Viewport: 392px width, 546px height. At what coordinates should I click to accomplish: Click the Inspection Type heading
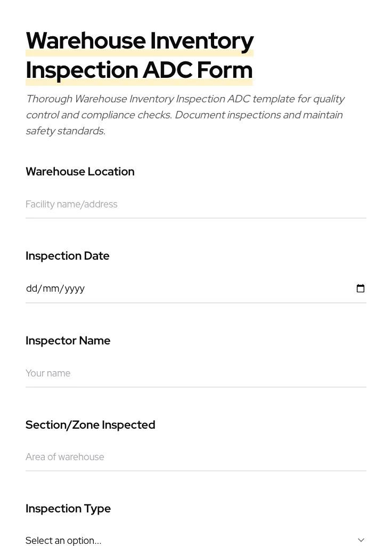[68, 509]
